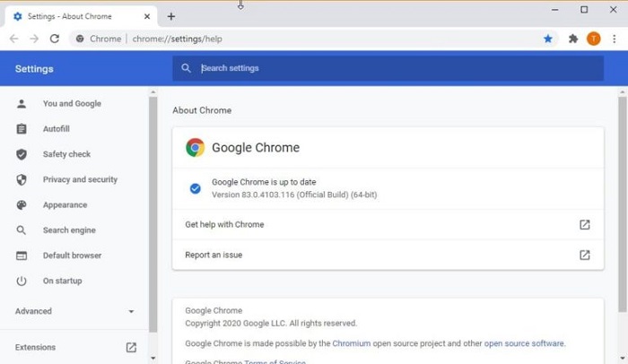Viewport: 628px width, 364px height.
Task: Open Privacy and security settings
Action: click(80, 179)
